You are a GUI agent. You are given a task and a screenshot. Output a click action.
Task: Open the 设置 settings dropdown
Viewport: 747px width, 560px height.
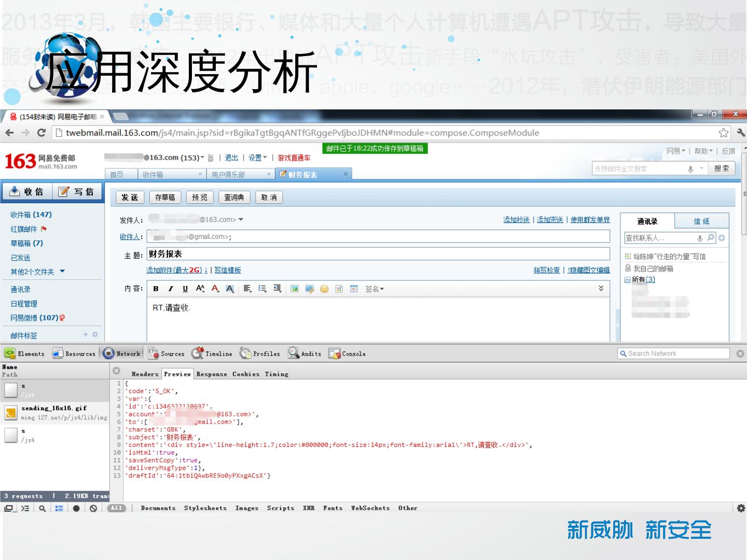pyautogui.click(x=257, y=158)
